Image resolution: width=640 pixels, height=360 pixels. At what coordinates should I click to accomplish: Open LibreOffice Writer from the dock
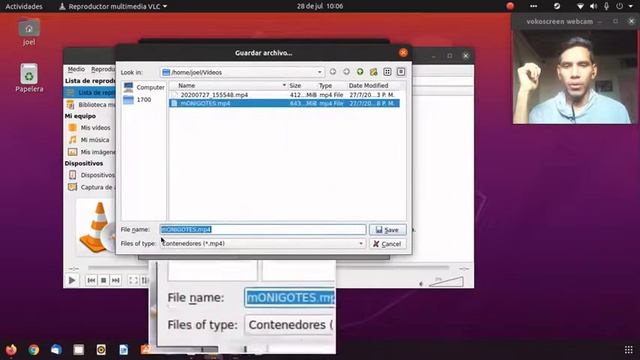pyautogui.click(x=124, y=350)
